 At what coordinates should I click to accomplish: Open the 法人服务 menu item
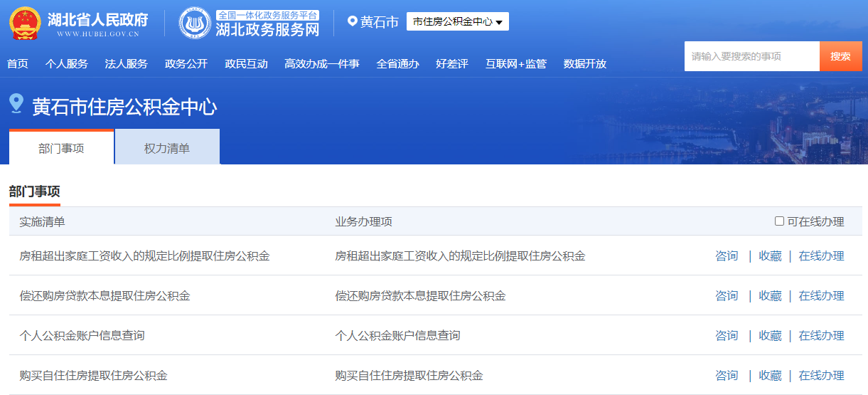tap(126, 64)
